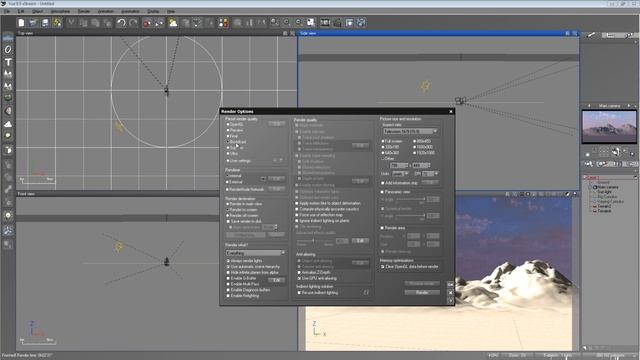The width and height of the screenshot is (640, 360).
Task: Click the filmstrip toolbar icon
Action: [x=325, y=22]
